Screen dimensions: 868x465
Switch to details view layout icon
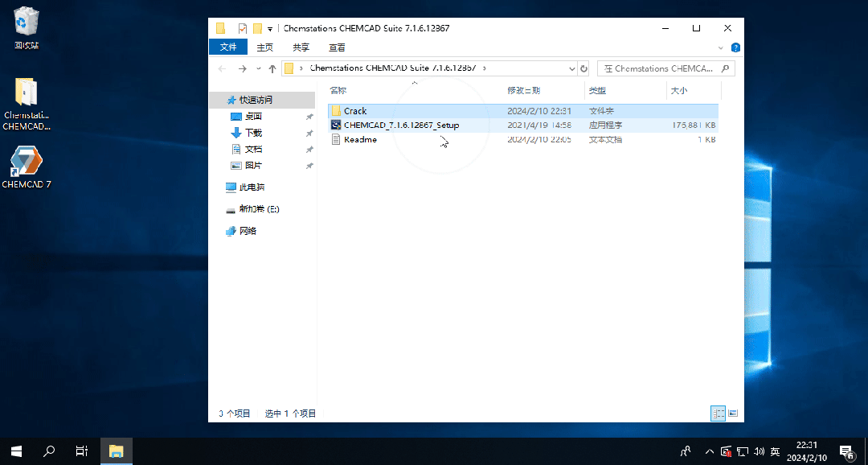tap(719, 413)
